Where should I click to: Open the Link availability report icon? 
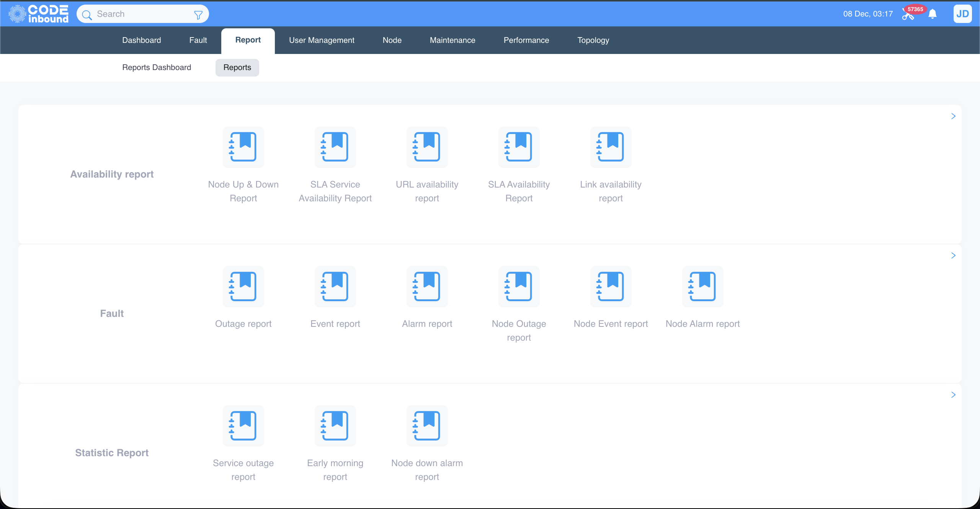point(611,147)
